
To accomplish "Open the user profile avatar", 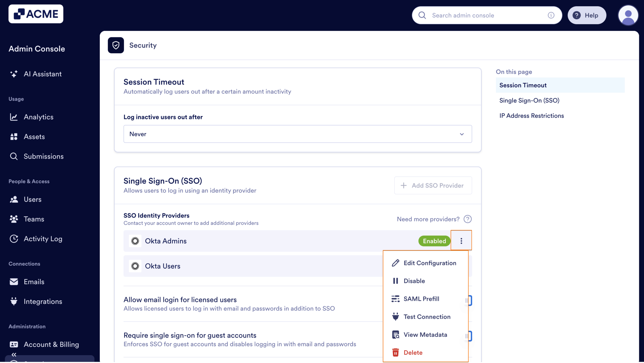I will click(x=628, y=15).
